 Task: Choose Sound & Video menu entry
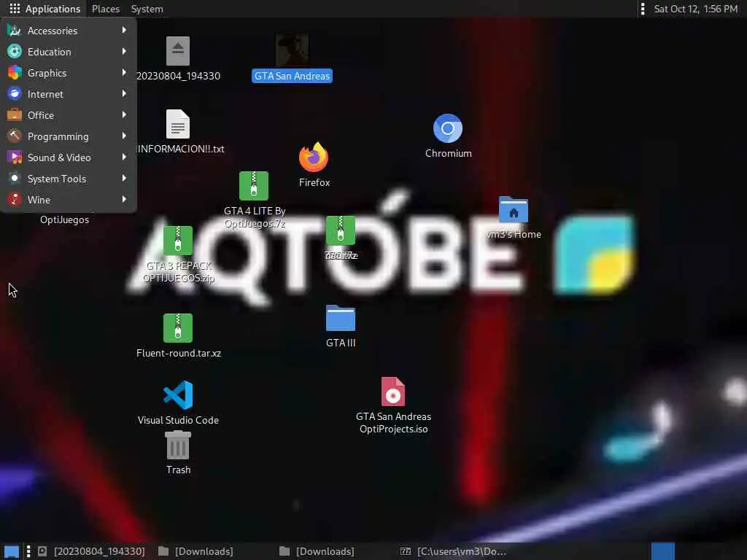point(69,157)
